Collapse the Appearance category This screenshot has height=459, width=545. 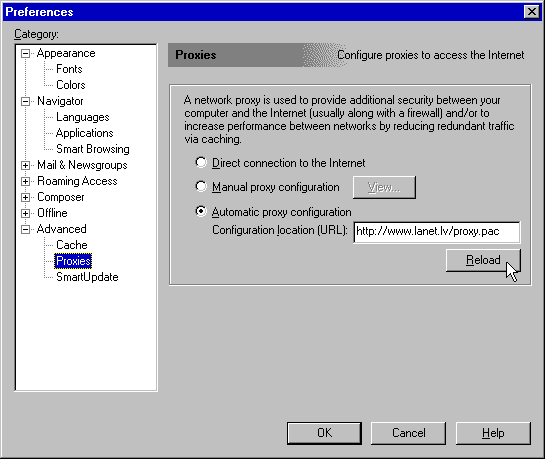[x=25, y=54]
